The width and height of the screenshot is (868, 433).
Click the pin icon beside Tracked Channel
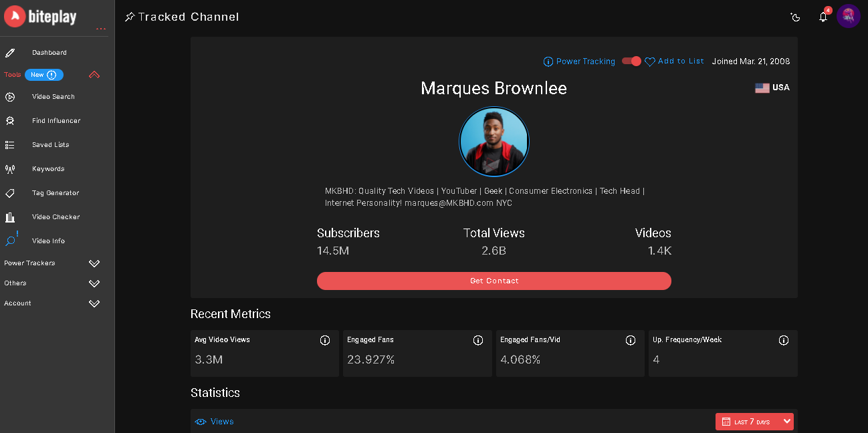point(130,17)
